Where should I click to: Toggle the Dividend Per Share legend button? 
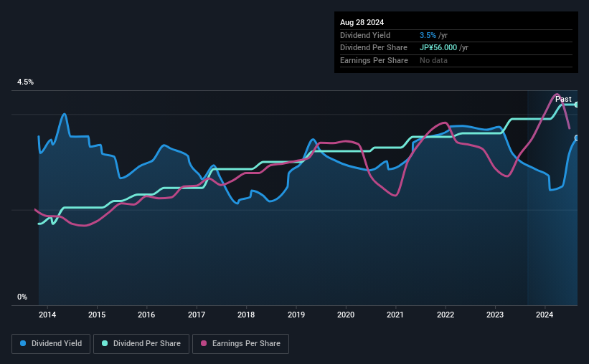pyautogui.click(x=141, y=344)
